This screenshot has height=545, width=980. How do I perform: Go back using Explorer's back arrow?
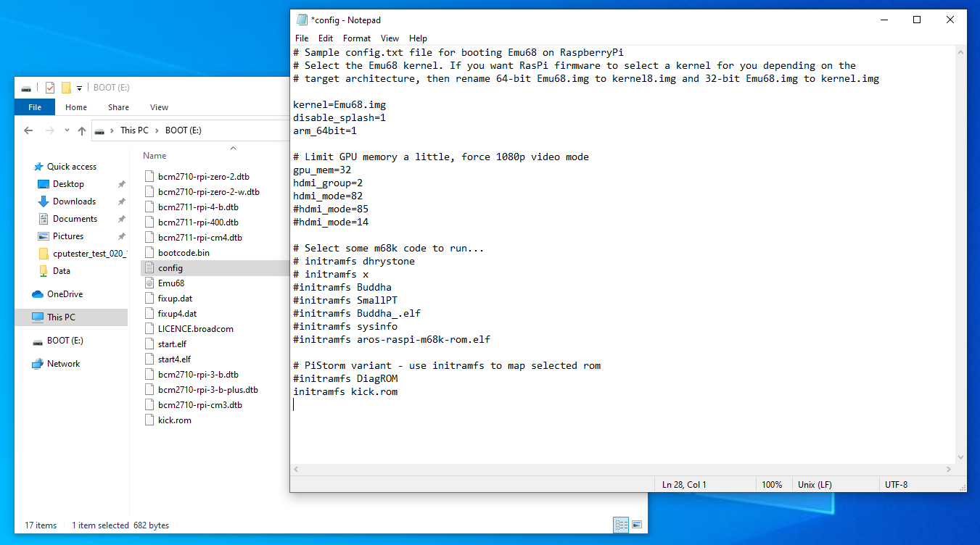[x=28, y=130]
